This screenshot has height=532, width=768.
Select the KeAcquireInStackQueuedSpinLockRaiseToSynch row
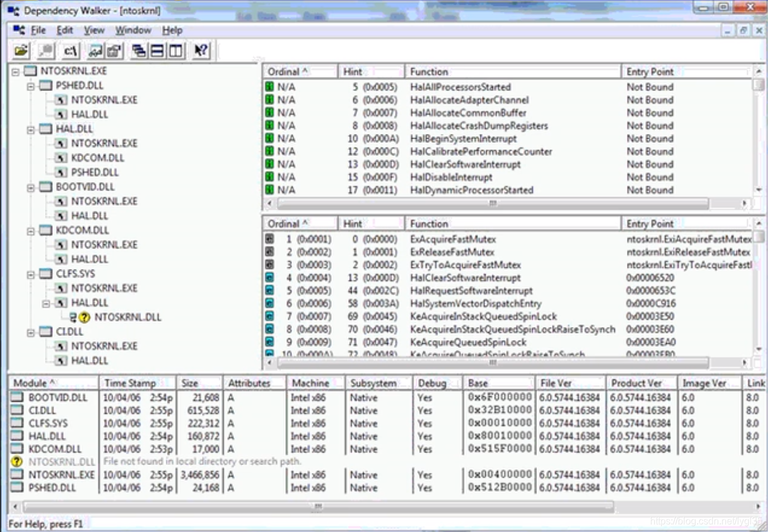508,329
